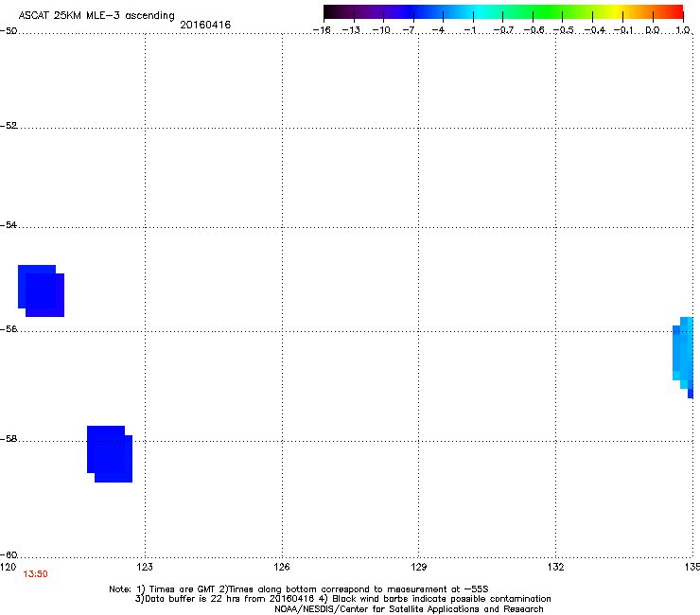Click the longitude label "126"
The image size is (700, 615).
coord(282,567)
